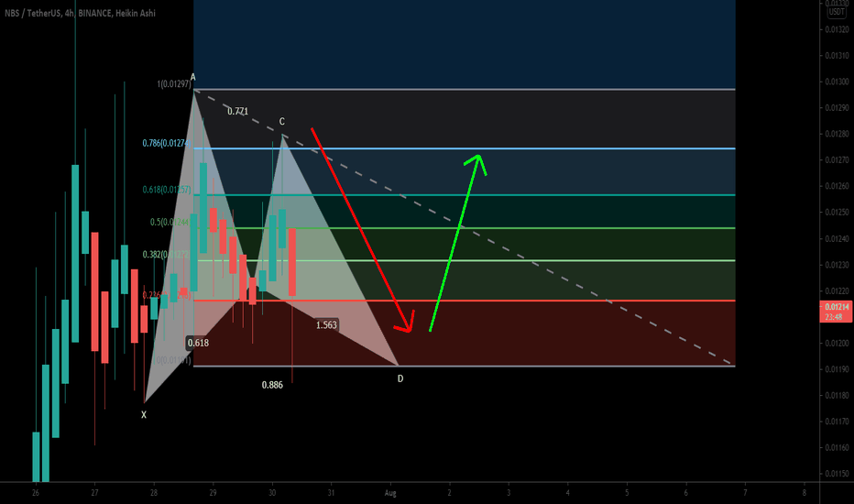Click the 0.886 ratio label

(272, 385)
